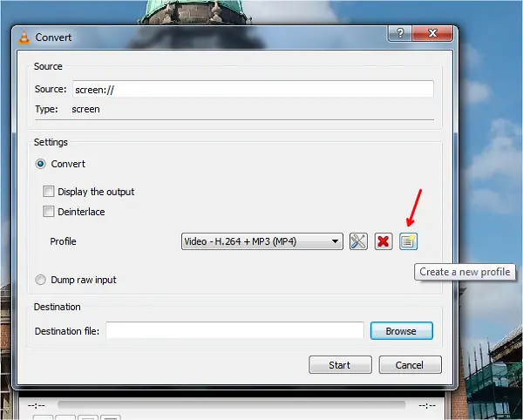Viewport: 523px width, 420px height.
Task: Open the question mark help button
Action: [399, 33]
